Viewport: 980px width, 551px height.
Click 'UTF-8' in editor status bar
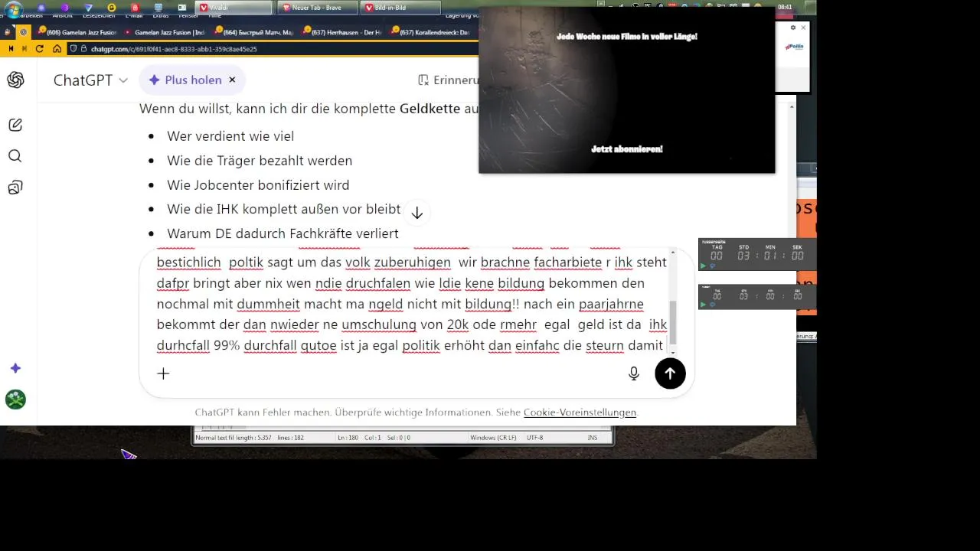[x=534, y=438]
